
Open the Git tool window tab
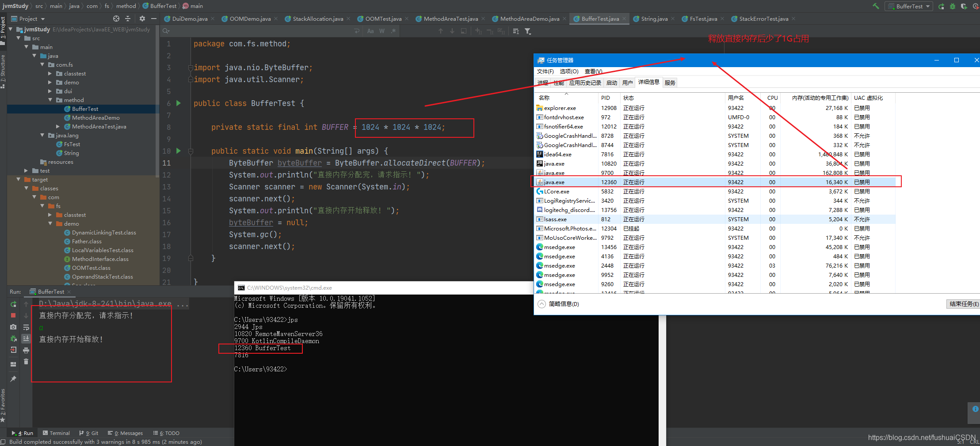click(x=89, y=433)
